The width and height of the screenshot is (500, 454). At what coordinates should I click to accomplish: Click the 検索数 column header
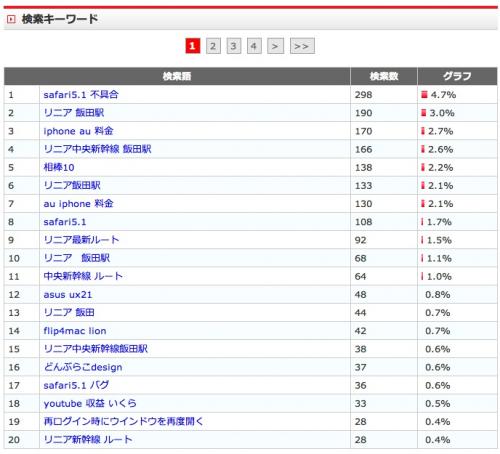(x=384, y=76)
